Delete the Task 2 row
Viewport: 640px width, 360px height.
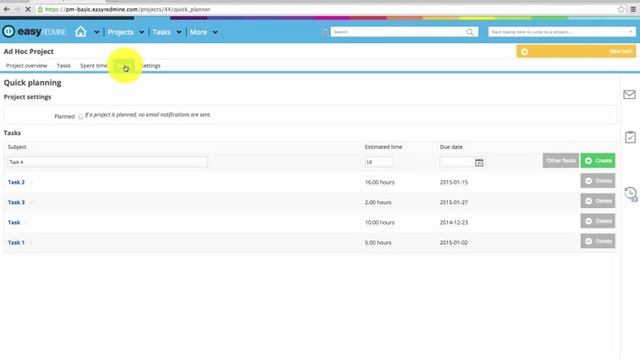(x=598, y=180)
